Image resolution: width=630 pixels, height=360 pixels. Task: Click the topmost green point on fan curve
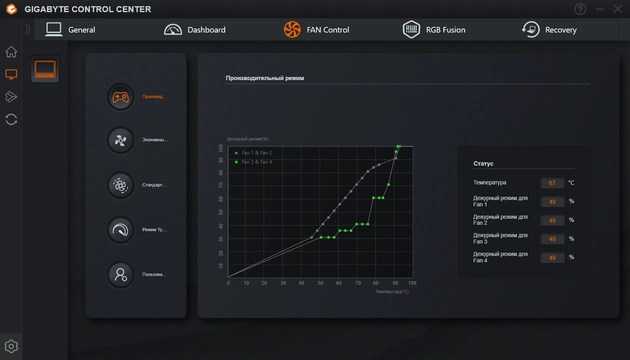click(398, 147)
